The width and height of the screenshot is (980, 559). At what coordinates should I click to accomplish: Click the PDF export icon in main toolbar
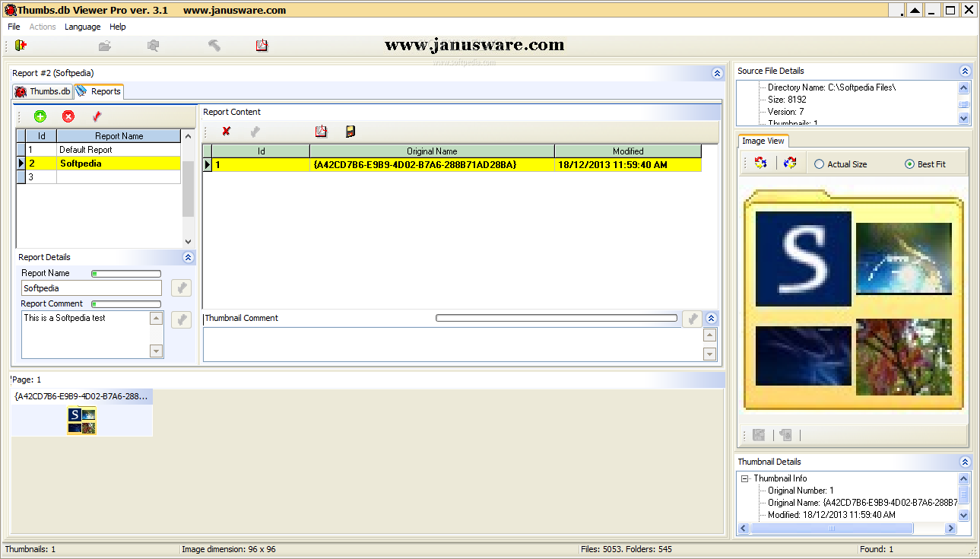[x=262, y=46]
